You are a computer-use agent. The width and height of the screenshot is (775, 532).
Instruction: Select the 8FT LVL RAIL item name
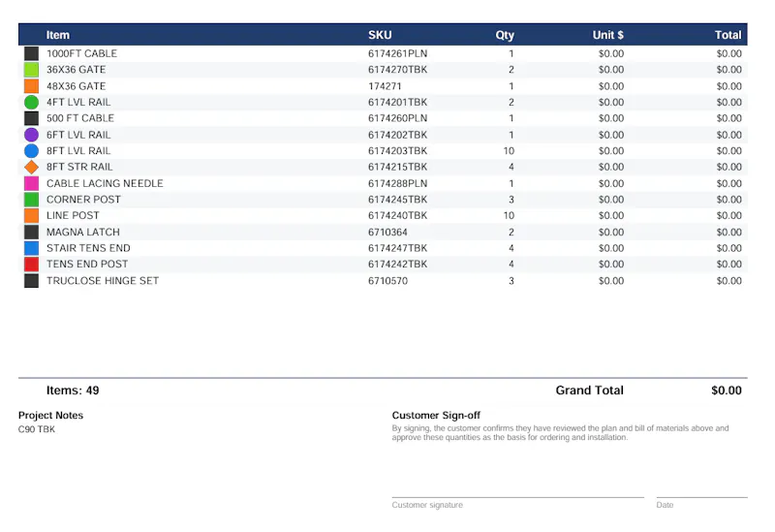click(78, 151)
